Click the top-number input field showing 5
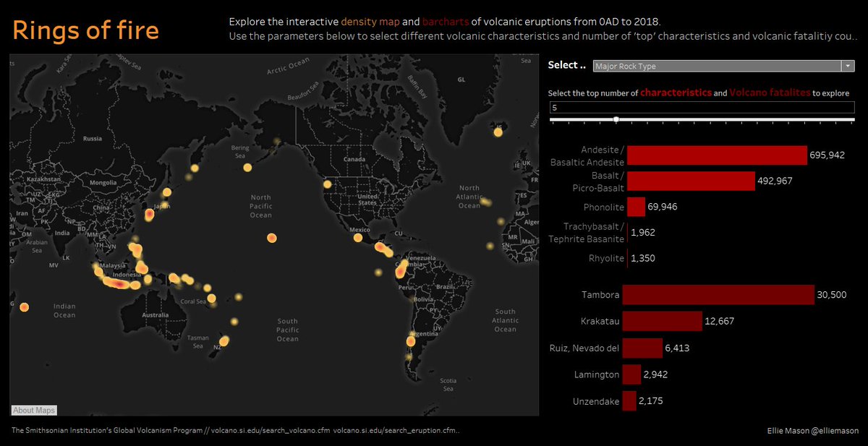Viewport: 868px width, 446px height. (702, 107)
